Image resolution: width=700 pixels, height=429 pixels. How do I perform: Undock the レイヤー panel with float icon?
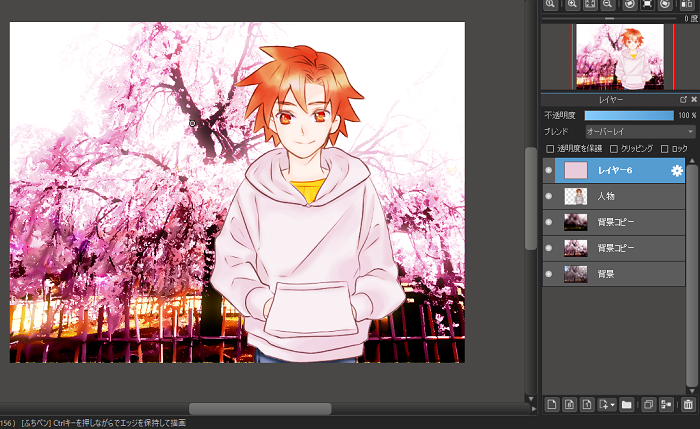pos(682,100)
